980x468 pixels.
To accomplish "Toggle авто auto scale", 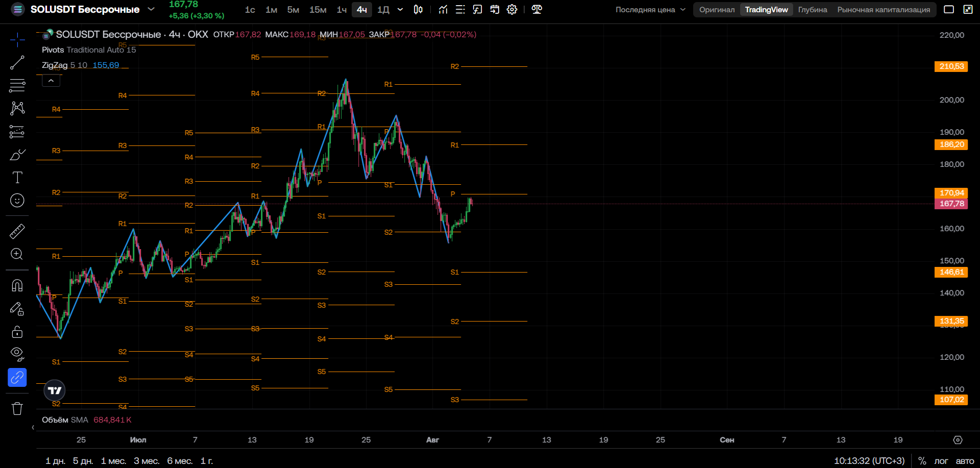I will coord(965,461).
